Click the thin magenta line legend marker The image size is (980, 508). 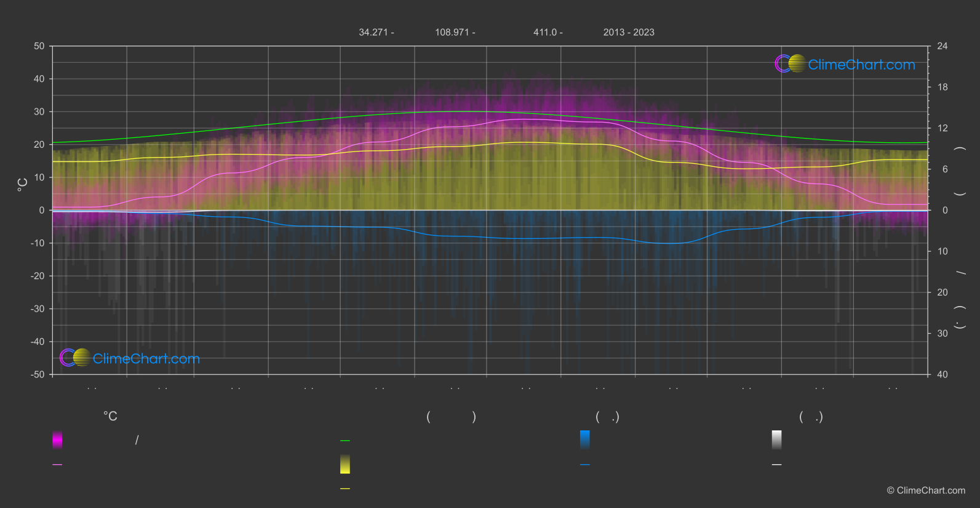pos(57,465)
